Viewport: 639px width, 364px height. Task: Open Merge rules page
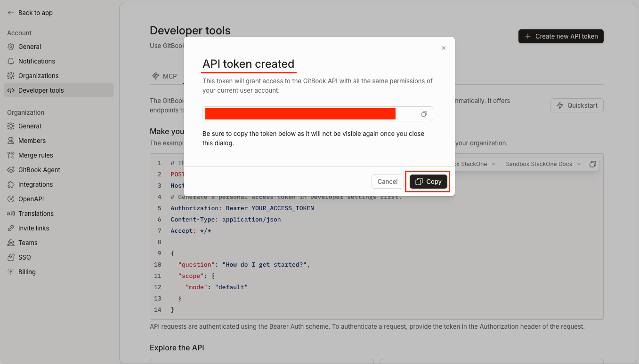59,155
